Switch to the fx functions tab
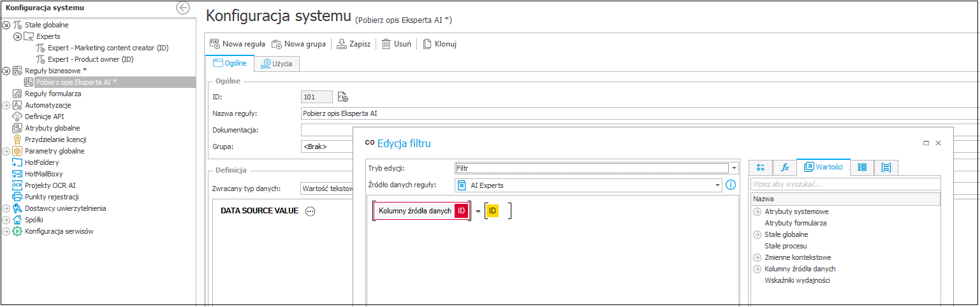 pos(785,168)
